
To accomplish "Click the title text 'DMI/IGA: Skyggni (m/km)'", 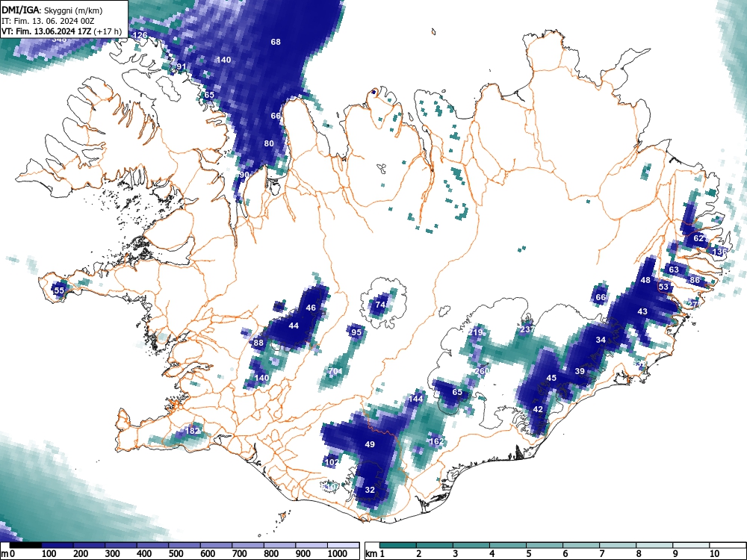I will click(52, 10).
